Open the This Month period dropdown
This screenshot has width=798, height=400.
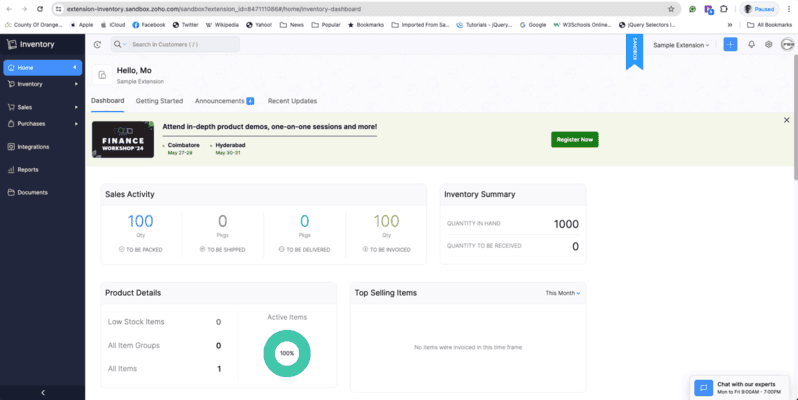[562, 293]
